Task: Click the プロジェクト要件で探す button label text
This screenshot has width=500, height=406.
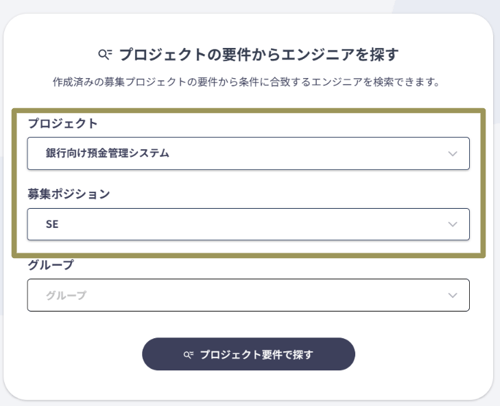Action: coord(256,355)
